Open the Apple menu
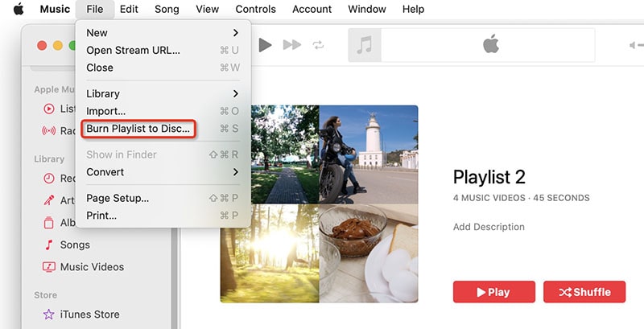 [19, 9]
